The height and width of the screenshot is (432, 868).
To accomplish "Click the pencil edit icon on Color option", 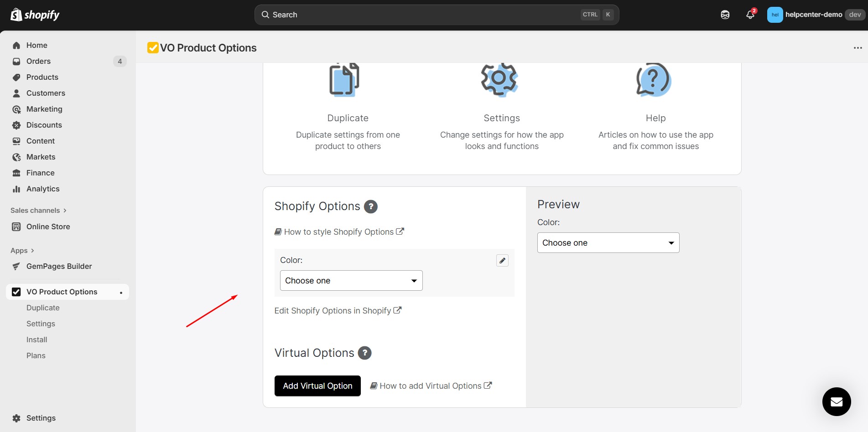I will (502, 260).
